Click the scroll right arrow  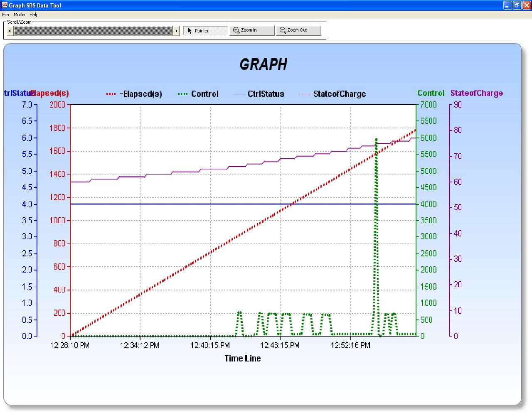coord(176,31)
